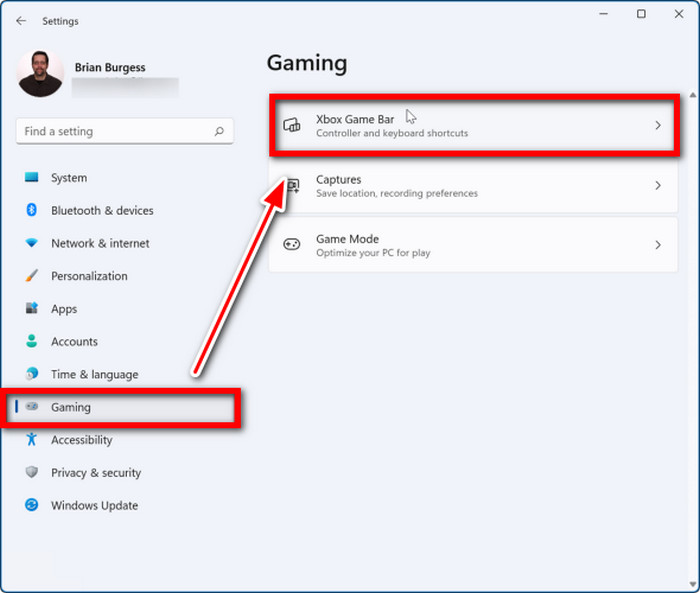Click the scrollbar up arrow

[692, 95]
